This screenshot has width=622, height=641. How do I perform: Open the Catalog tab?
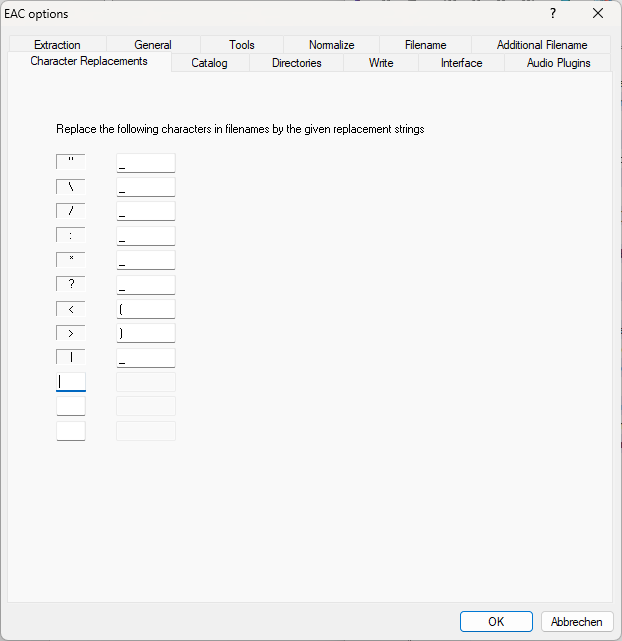tap(209, 63)
